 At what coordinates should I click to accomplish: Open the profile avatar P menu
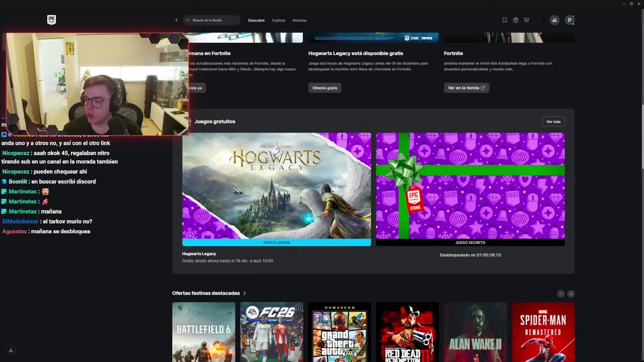click(570, 20)
